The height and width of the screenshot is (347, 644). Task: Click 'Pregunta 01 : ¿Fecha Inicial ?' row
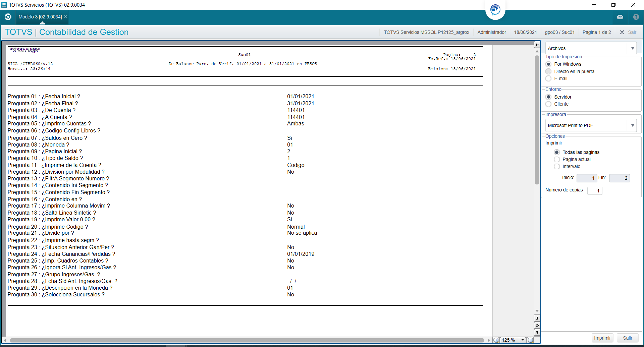click(44, 97)
